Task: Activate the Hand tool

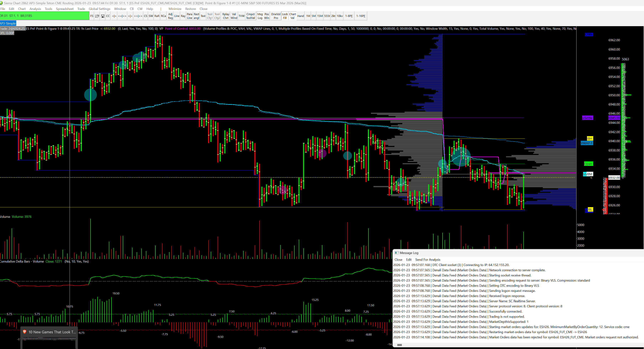Action: pos(301,16)
